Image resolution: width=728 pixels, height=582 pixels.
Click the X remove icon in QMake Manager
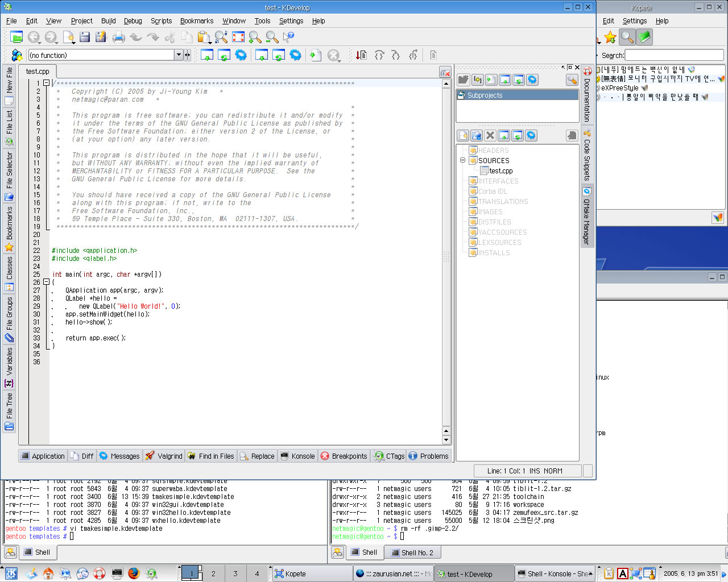pyautogui.click(x=490, y=135)
